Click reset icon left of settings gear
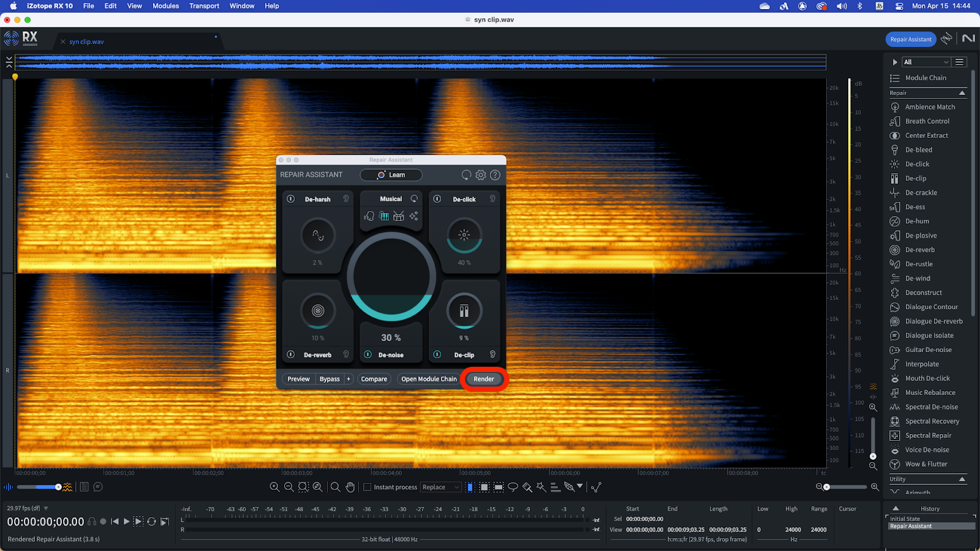This screenshot has width=980, height=551. point(466,175)
